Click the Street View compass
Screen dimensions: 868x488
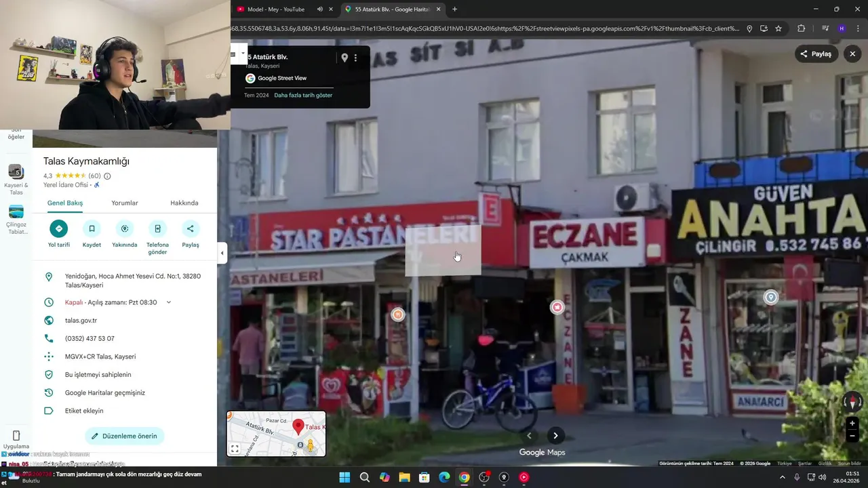(852, 402)
